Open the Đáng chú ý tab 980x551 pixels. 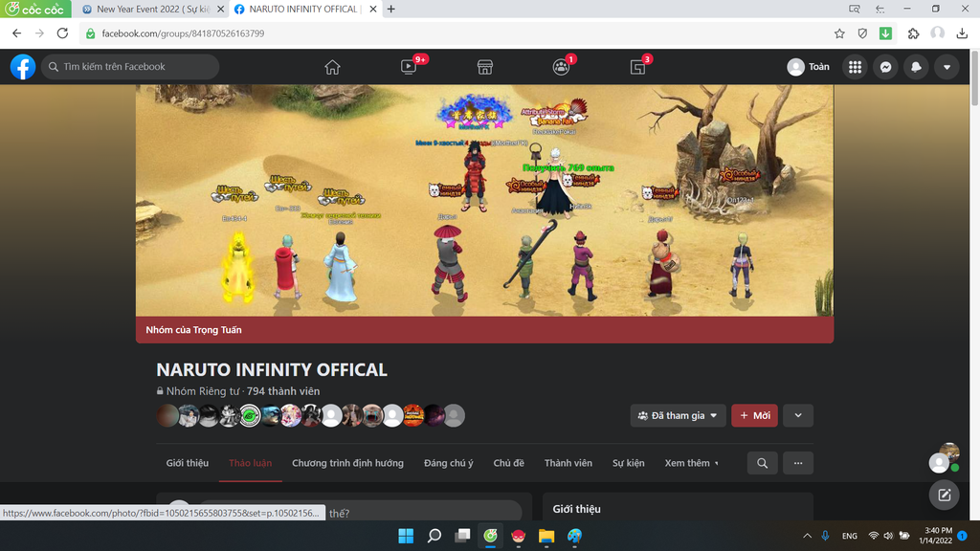tap(448, 463)
